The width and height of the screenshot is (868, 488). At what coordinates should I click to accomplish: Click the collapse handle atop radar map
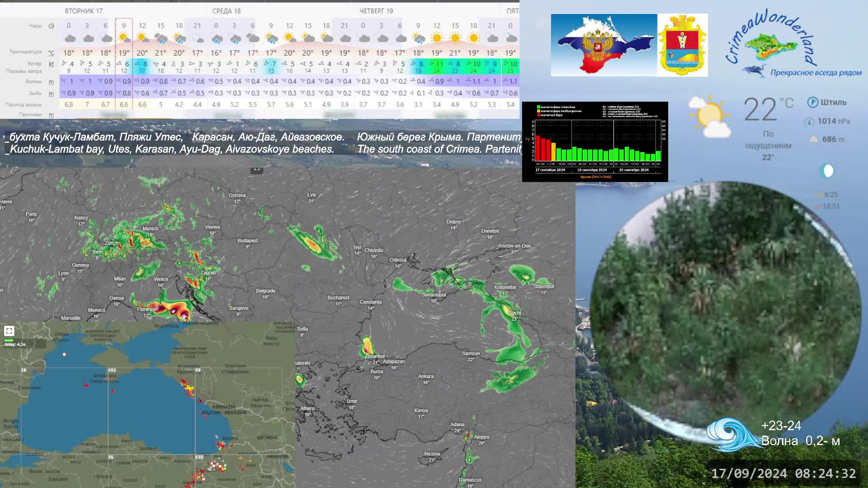pyautogui.click(x=257, y=169)
